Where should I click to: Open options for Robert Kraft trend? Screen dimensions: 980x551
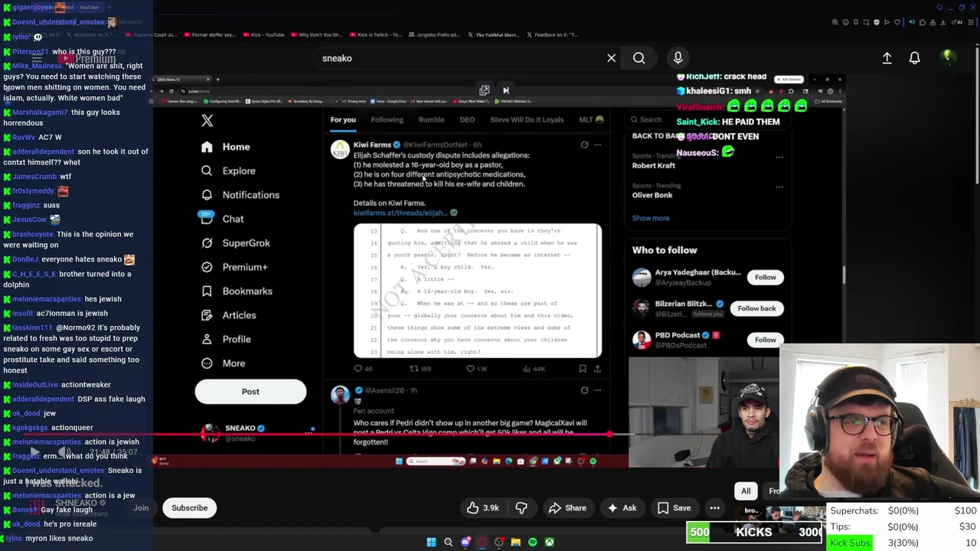click(779, 157)
